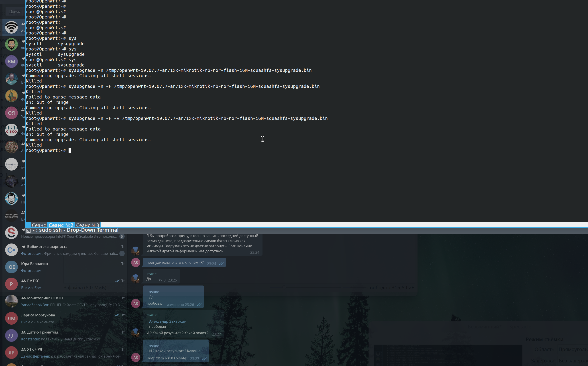Click xsane avatar beside 'Какой релиз' message
This screenshot has height=366, width=588.
[x=136, y=333]
